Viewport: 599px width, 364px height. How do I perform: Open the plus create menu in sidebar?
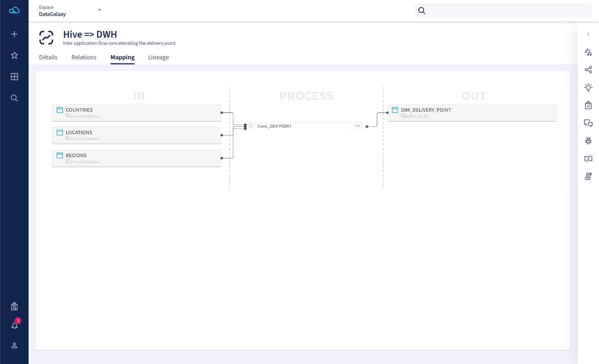(x=14, y=34)
